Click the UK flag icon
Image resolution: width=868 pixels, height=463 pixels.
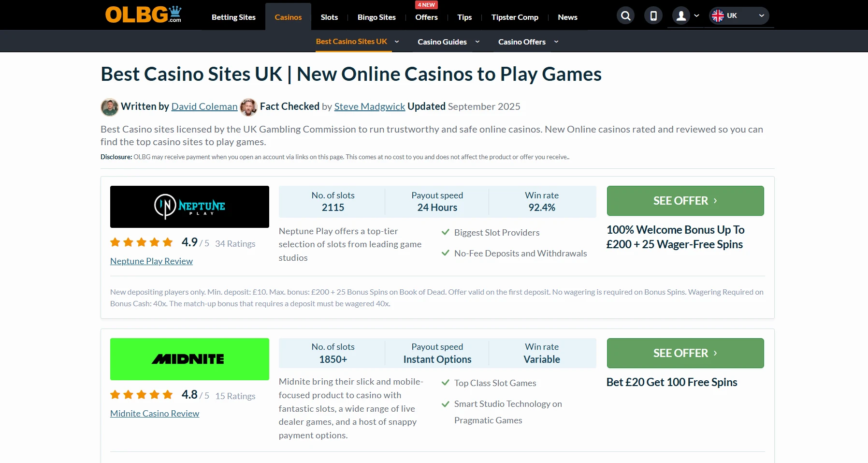(x=718, y=16)
